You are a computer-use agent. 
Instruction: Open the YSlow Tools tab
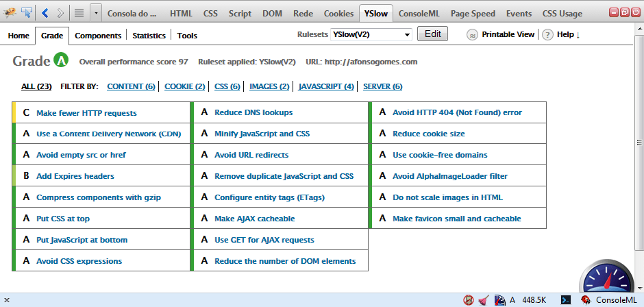point(187,36)
